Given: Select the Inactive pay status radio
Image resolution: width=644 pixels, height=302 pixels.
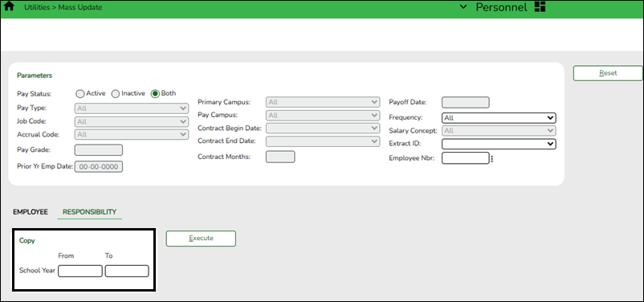Looking at the screenshot, I should [x=116, y=94].
